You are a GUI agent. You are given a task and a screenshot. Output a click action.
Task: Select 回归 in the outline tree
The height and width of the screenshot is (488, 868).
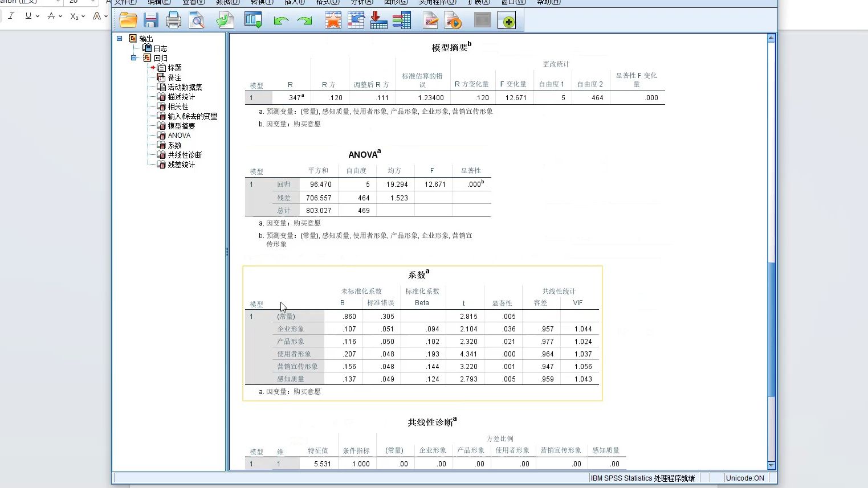[x=160, y=58]
